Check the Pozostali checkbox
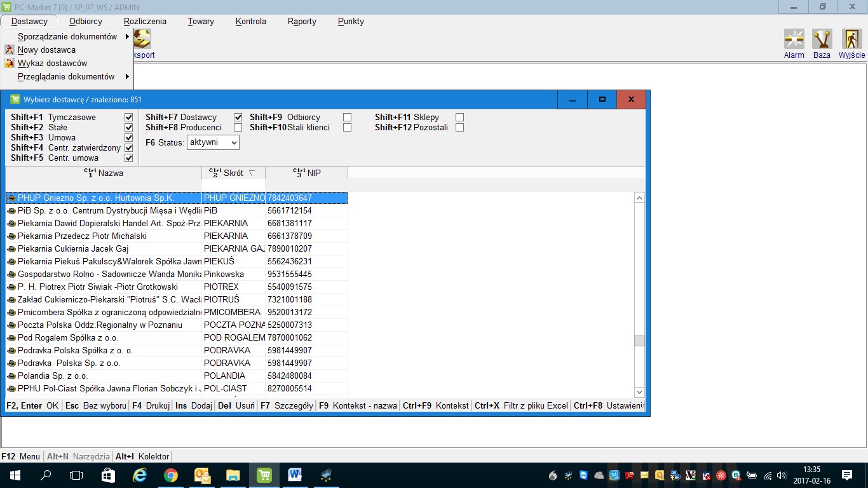This screenshot has height=488, width=868. click(460, 128)
